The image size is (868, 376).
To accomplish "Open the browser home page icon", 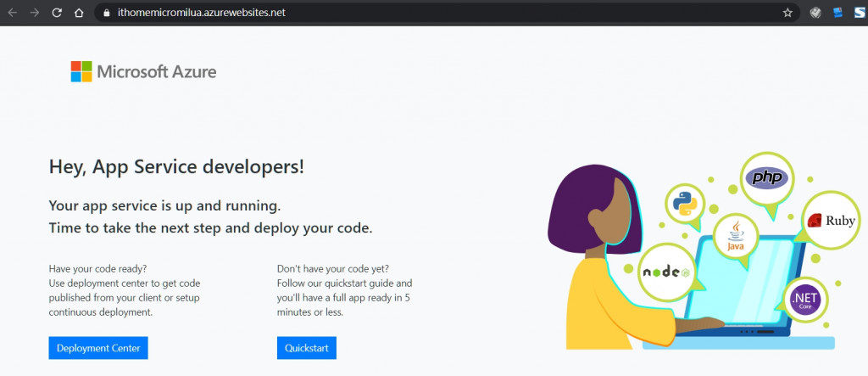I will [79, 12].
